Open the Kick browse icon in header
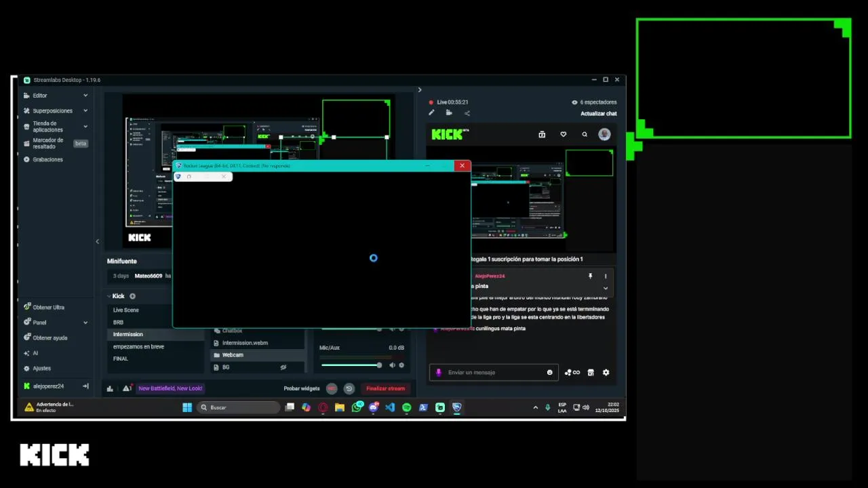The height and width of the screenshot is (488, 868). (542, 134)
